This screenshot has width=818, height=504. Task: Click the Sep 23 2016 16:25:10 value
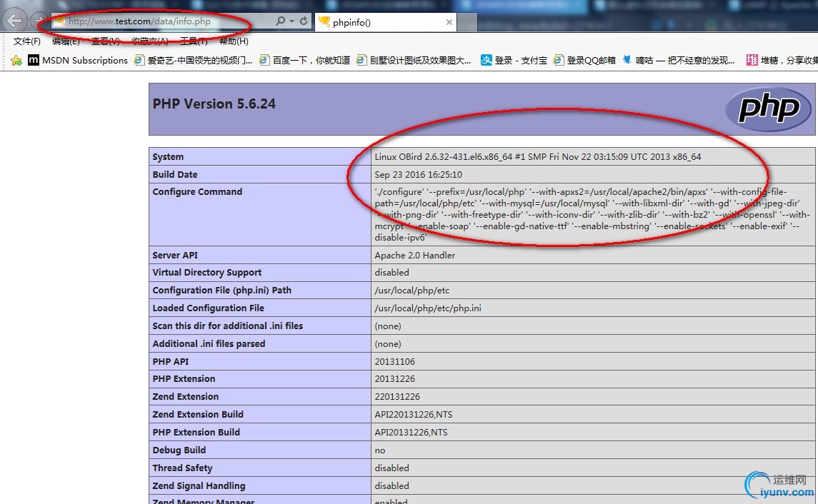[x=419, y=175]
